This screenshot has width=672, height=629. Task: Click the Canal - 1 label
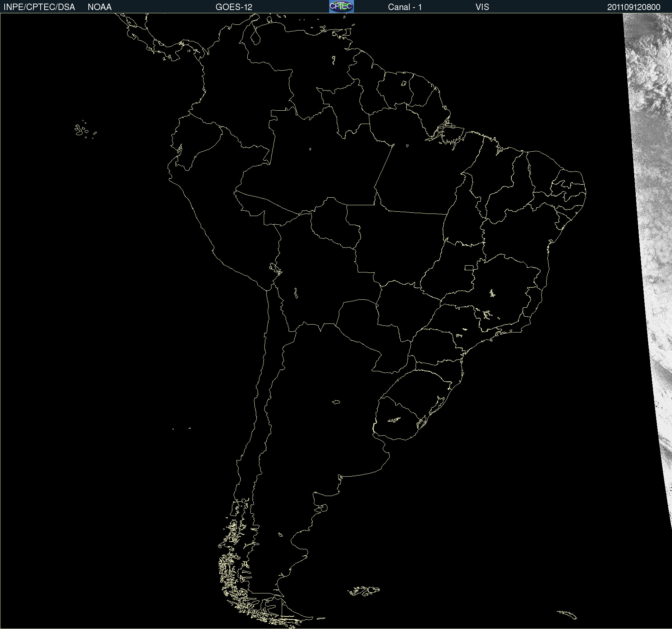405,7
